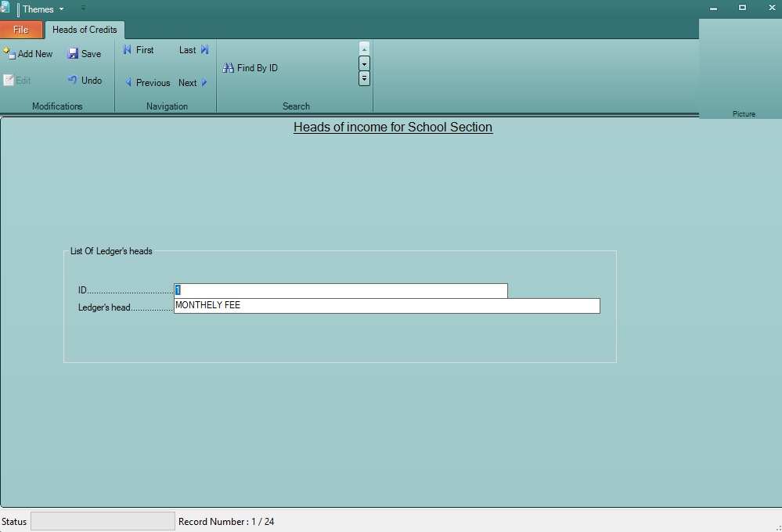Screen dimensions: 782x532
Task: Click the application icon in the title bar
Action: (x=5, y=9)
